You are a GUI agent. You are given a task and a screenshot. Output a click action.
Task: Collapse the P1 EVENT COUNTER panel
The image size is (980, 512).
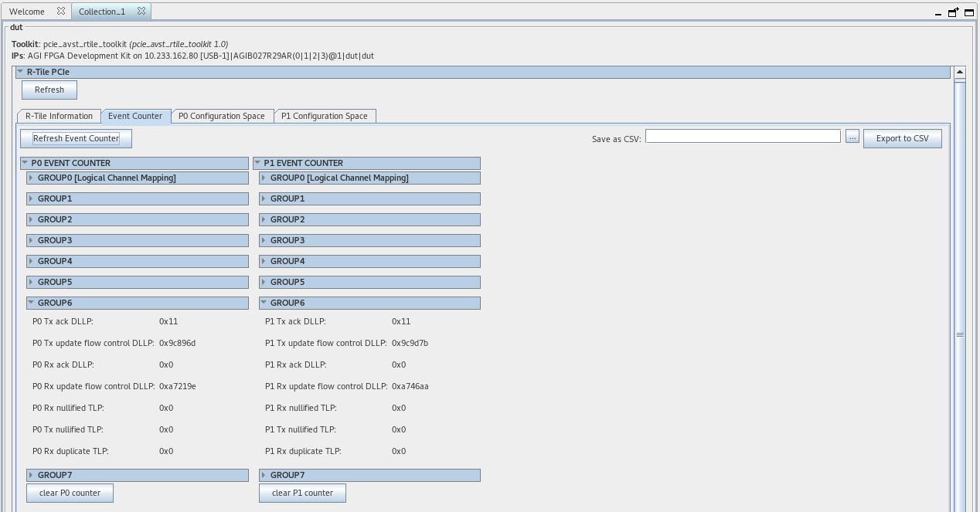[x=258, y=163]
